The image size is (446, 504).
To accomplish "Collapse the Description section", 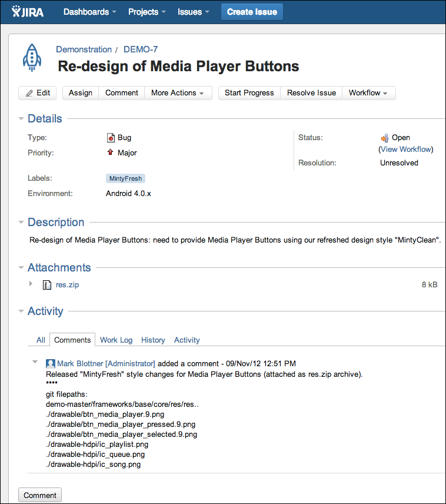I will click(x=21, y=222).
